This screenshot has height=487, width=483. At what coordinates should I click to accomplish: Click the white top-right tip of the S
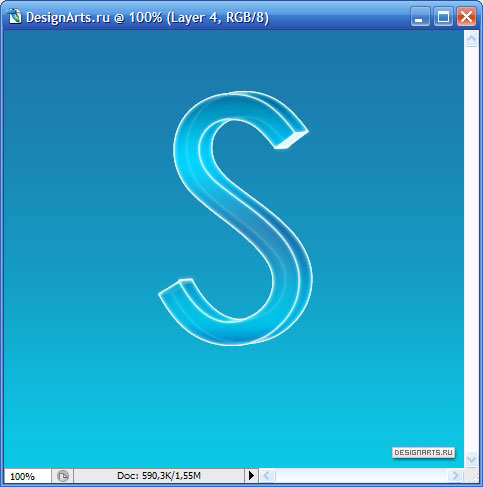coord(292,140)
